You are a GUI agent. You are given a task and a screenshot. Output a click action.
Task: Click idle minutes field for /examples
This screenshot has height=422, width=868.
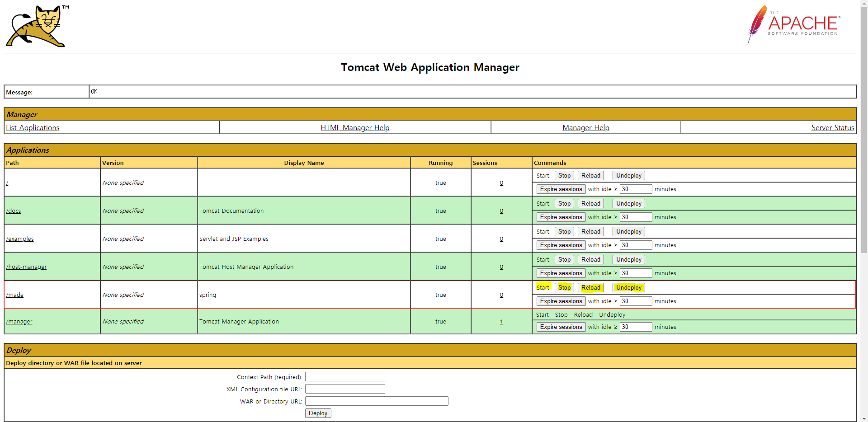(x=636, y=245)
